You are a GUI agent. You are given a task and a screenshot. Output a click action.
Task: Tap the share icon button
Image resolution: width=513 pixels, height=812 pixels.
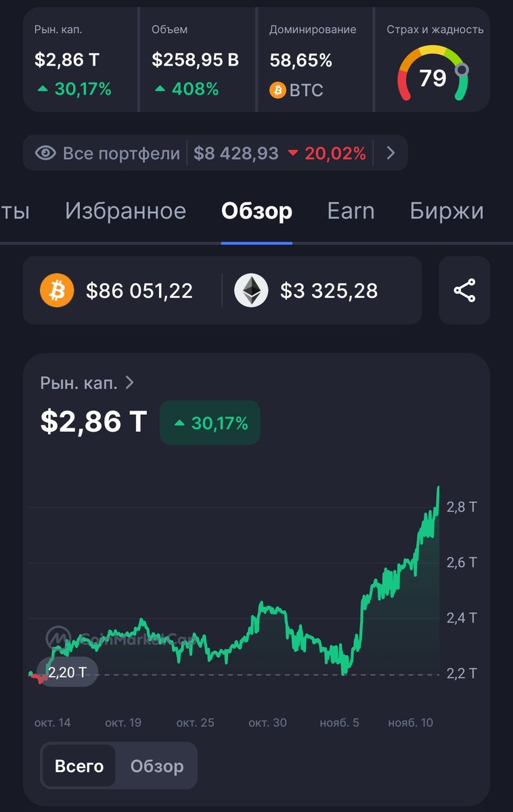click(x=464, y=290)
